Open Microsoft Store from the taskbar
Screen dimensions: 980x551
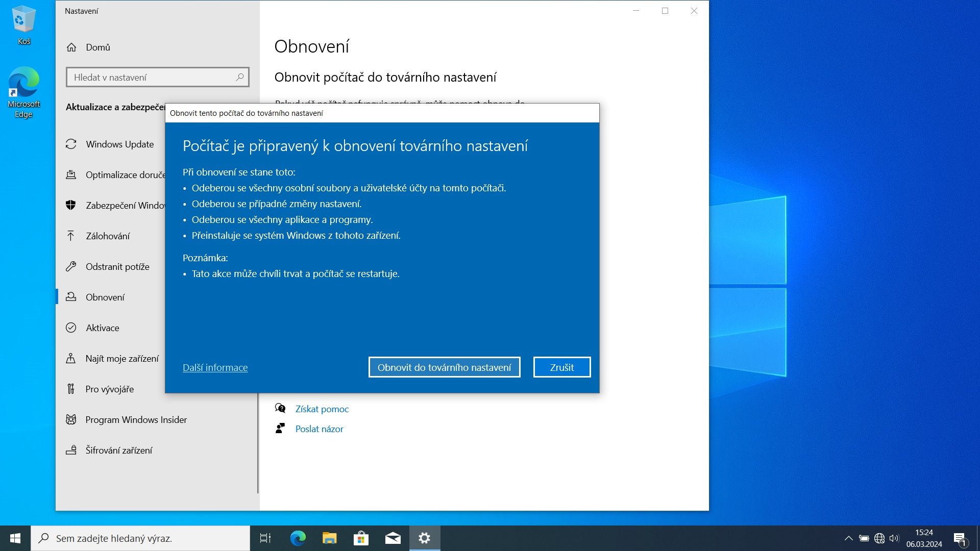(x=361, y=538)
